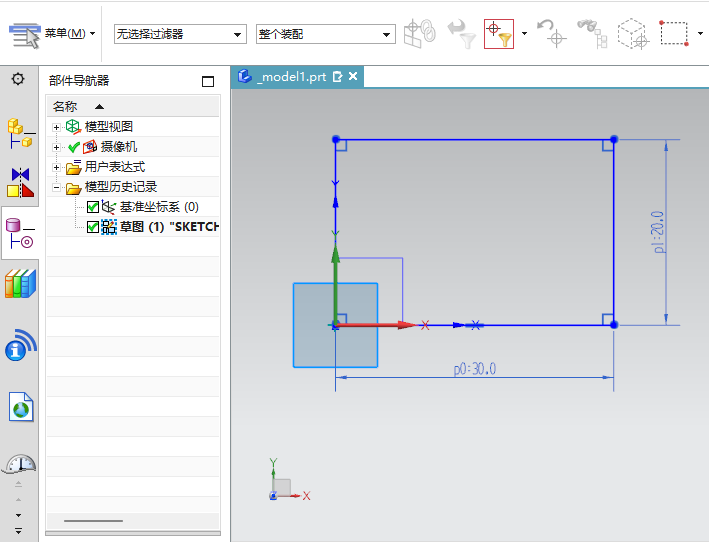Click the sidebar overflow bottom arrow
This screenshot has width=709, height=542.
coord(19,531)
